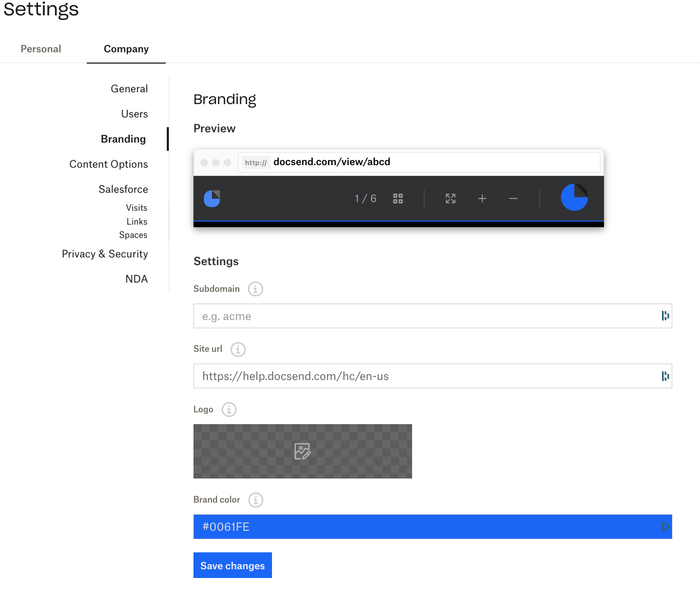Save changes to branding settings
This screenshot has width=700, height=598.
[232, 565]
